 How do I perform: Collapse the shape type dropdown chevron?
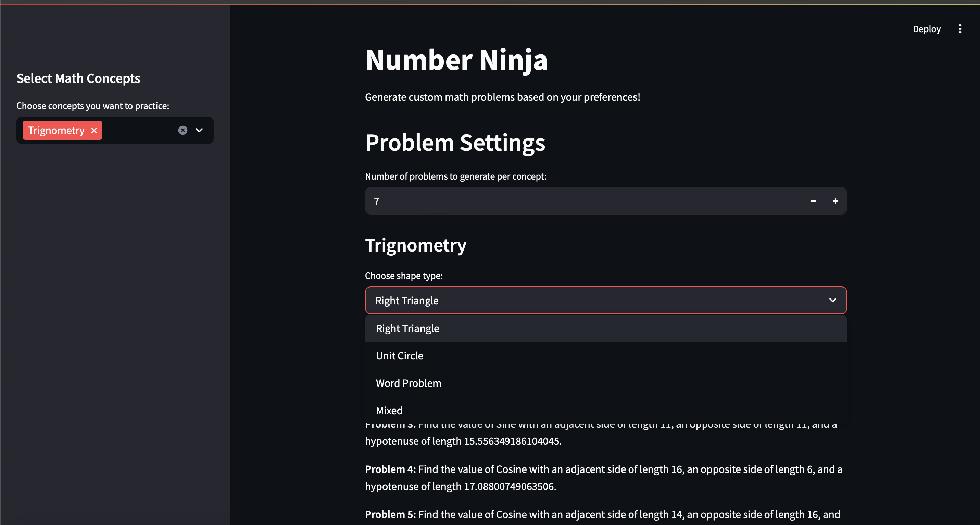(x=832, y=300)
